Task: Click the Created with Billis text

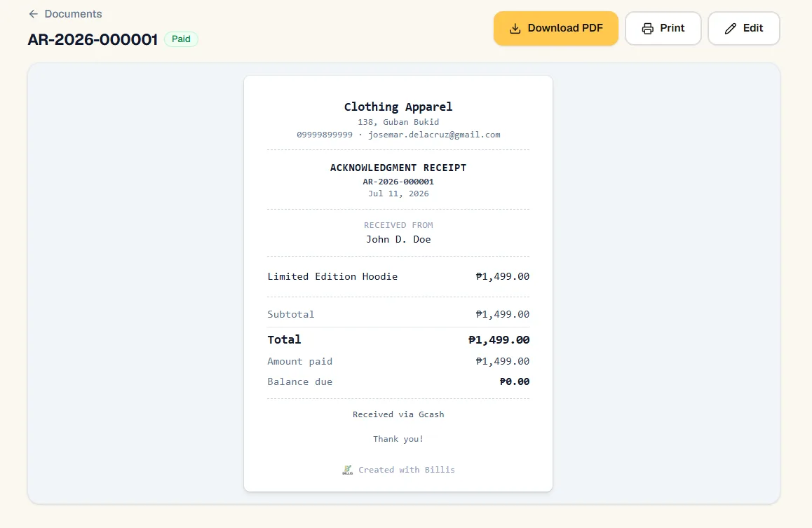Action: click(407, 470)
